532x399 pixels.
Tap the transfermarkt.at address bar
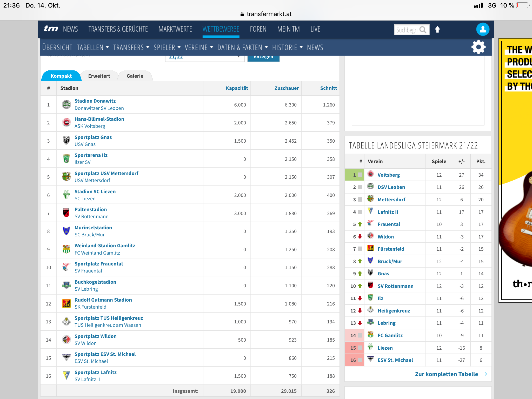pos(266,14)
